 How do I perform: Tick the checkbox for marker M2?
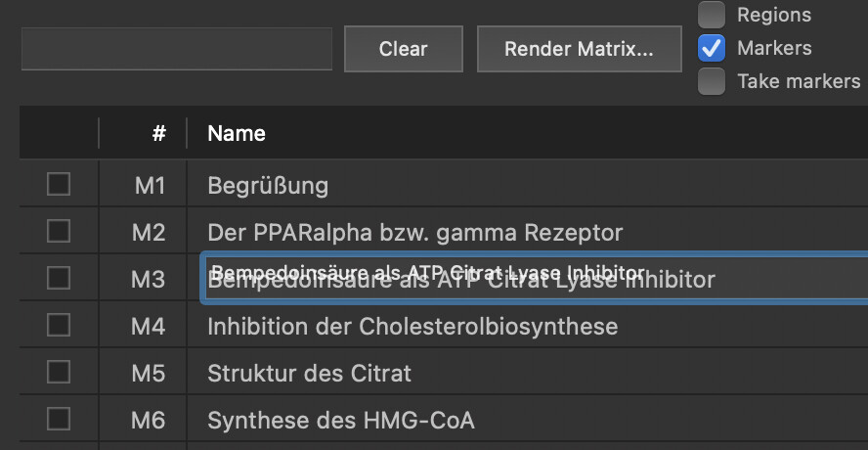(59, 231)
